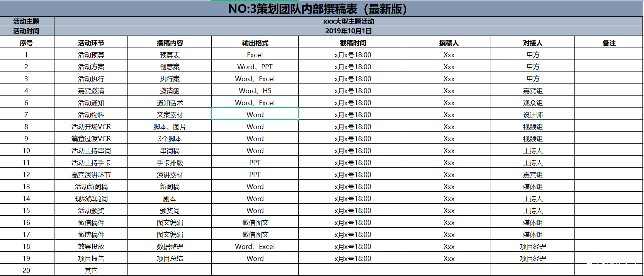
Task: Click the 3个脚本 cell
Action: click(x=170, y=139)
